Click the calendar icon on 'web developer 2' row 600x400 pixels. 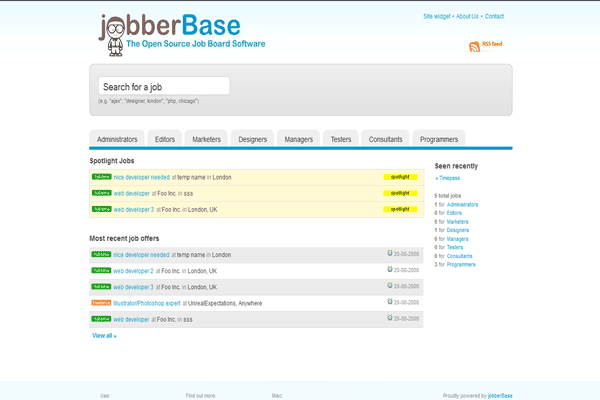click(390, 270)
